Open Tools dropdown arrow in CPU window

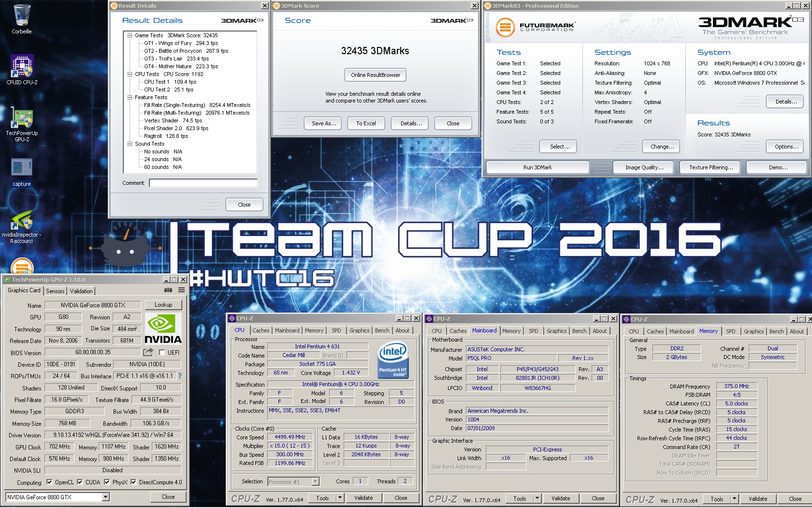click(340, 498)
